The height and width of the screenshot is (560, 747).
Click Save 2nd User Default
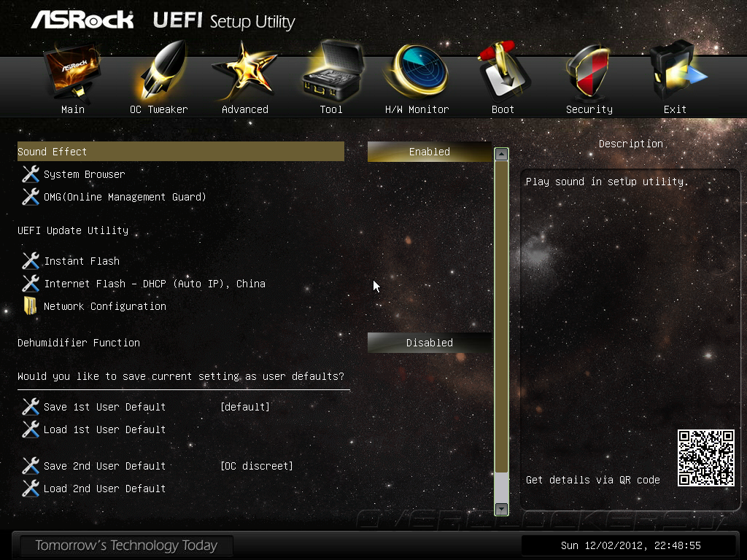pyautogui.click(x=105, y=466)
